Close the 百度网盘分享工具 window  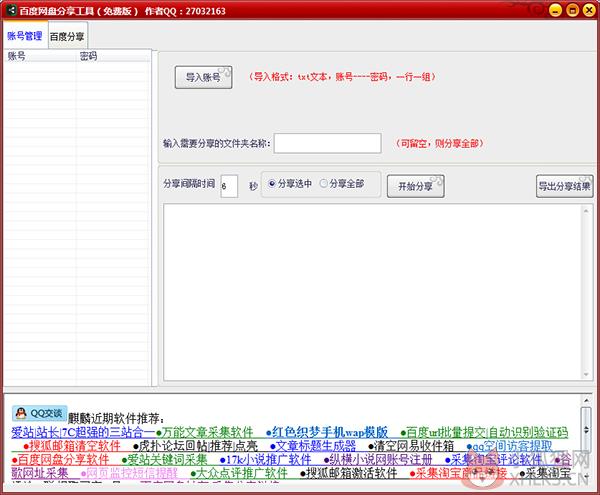(x=589, y=10)
